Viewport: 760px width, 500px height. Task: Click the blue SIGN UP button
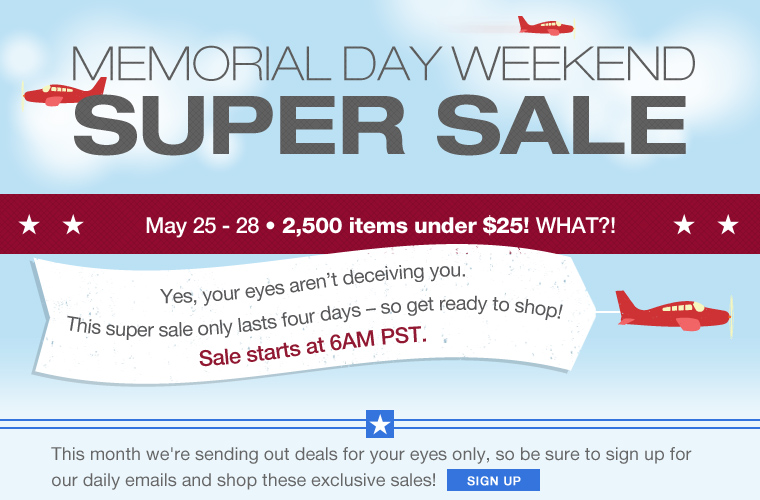493,480
